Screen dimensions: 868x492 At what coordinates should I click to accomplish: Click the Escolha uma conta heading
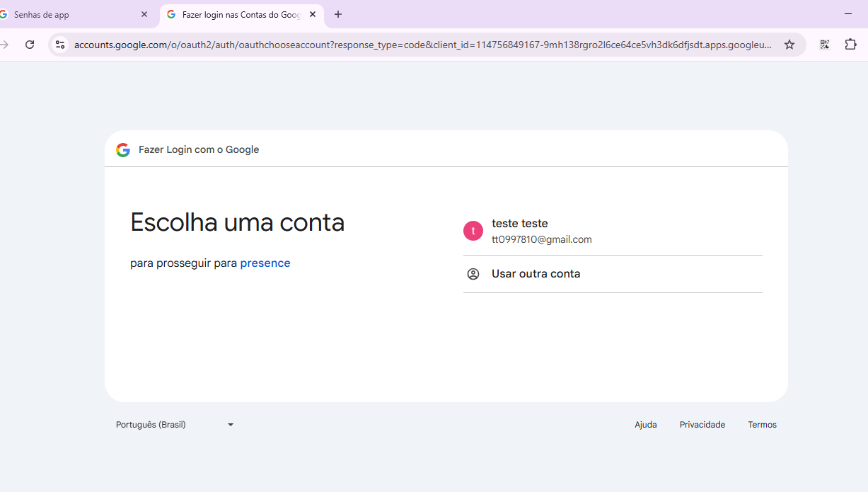[x=237, y=222]
